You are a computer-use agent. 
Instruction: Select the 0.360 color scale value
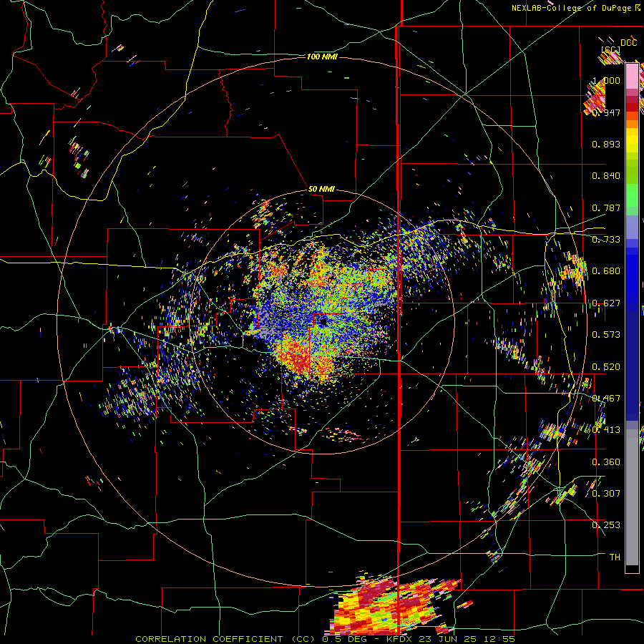[606, 462]
